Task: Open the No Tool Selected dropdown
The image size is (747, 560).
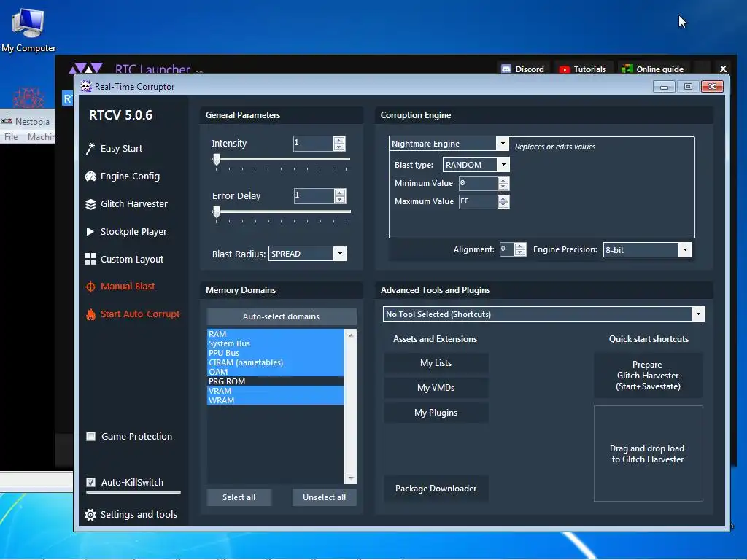Action: click(698, 314)
